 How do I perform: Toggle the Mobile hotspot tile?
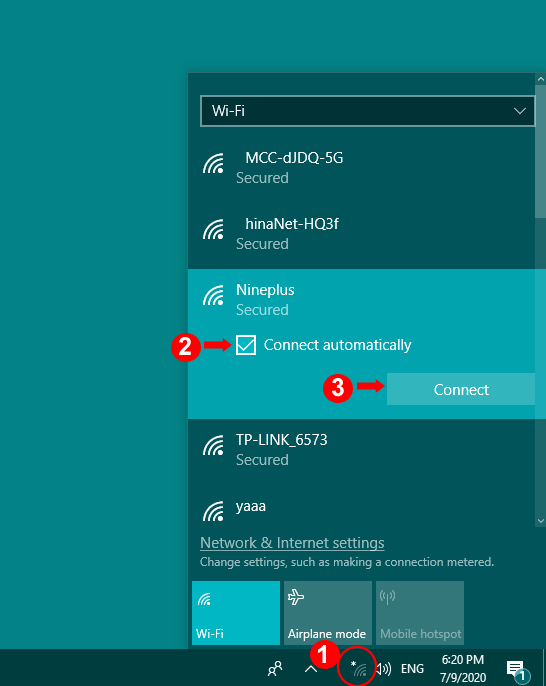click(x=420, y=613)
